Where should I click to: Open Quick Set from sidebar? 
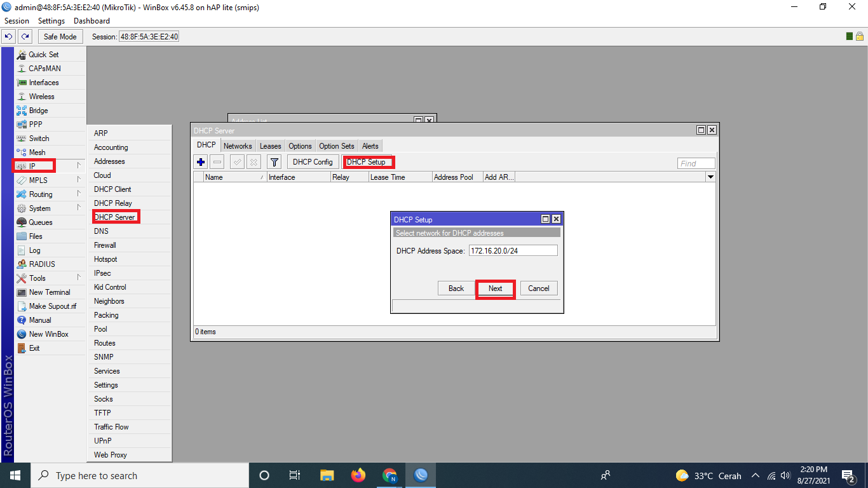pyautogui.click(x=50, y=55)
